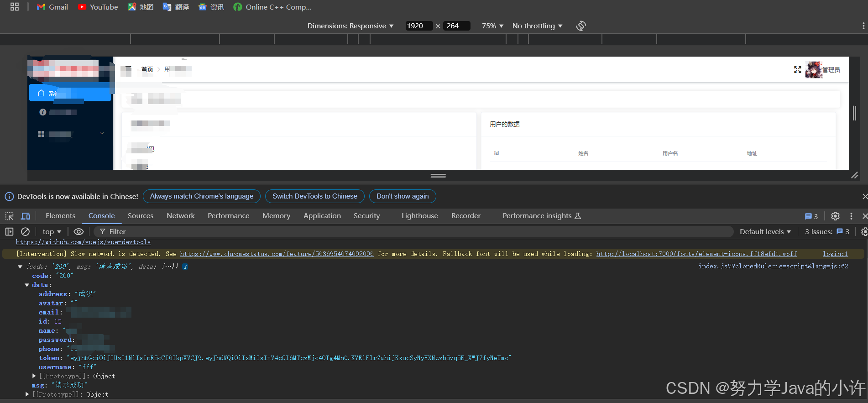
Task: Click the 地址 column header
Action: [752, 153]
